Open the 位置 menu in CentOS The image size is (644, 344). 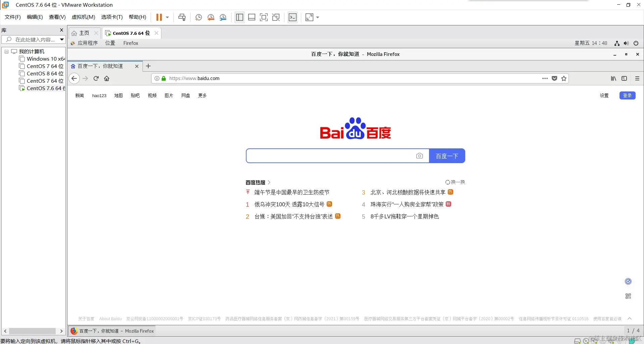coord(110,43)
